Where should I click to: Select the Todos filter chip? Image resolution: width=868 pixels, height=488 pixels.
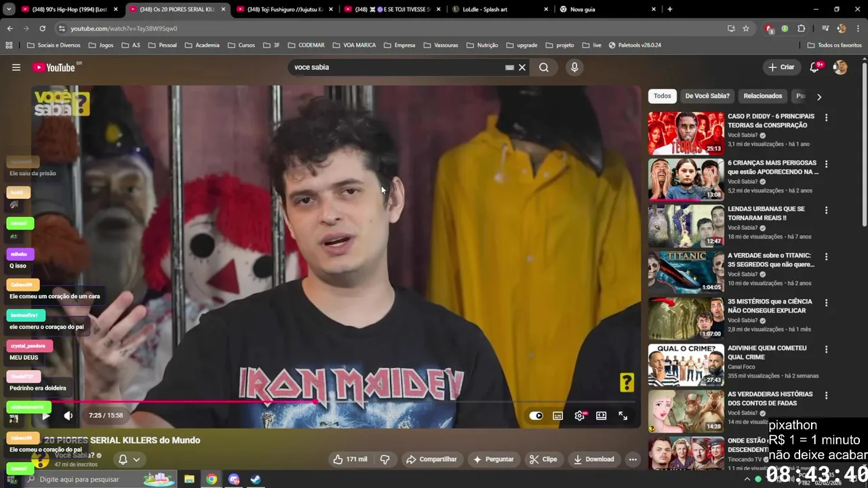(663, 96)
